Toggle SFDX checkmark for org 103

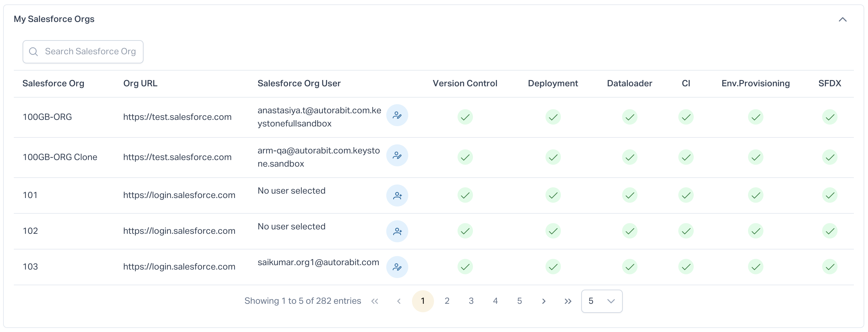(x=829, y=267)
